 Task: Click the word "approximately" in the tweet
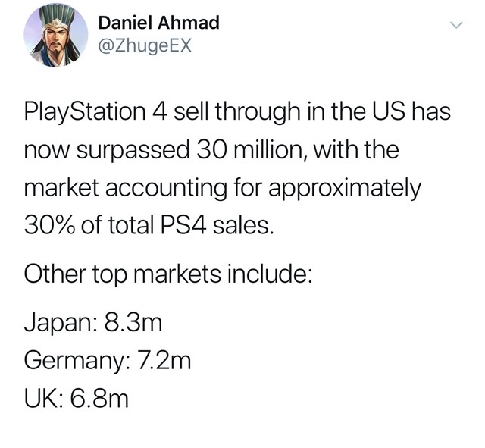pos(345,187)
